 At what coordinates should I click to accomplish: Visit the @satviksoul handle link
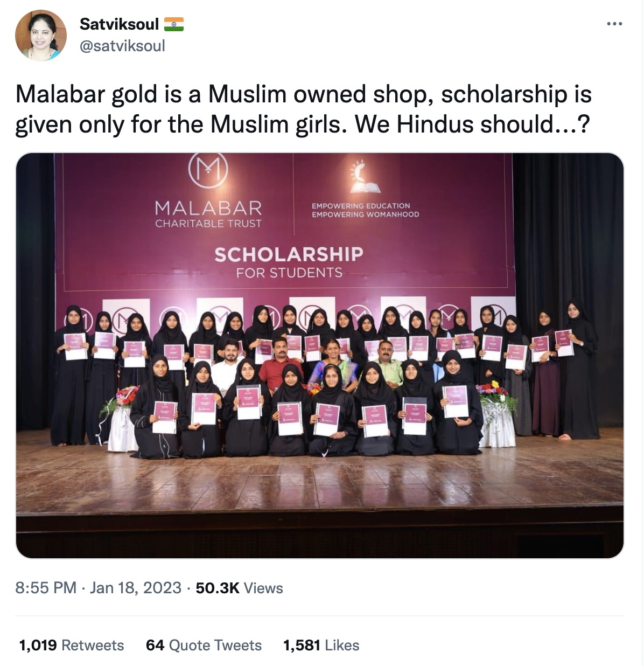pos(122,46)
